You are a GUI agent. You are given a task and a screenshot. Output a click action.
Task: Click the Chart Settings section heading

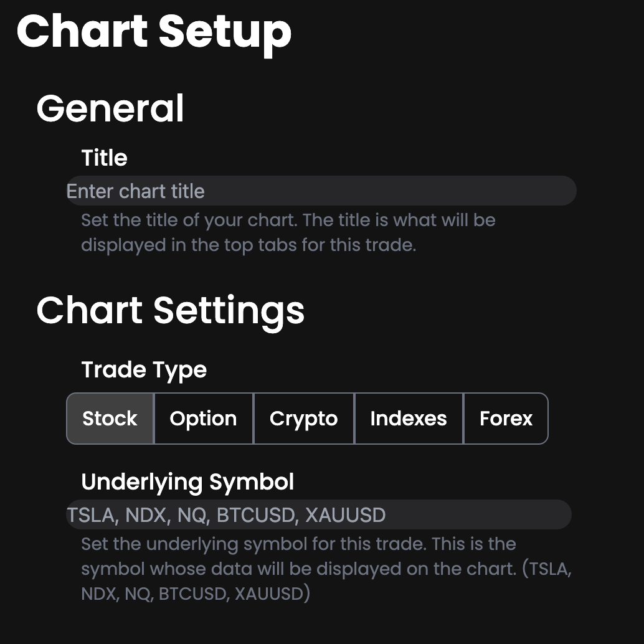pos(170,310)
